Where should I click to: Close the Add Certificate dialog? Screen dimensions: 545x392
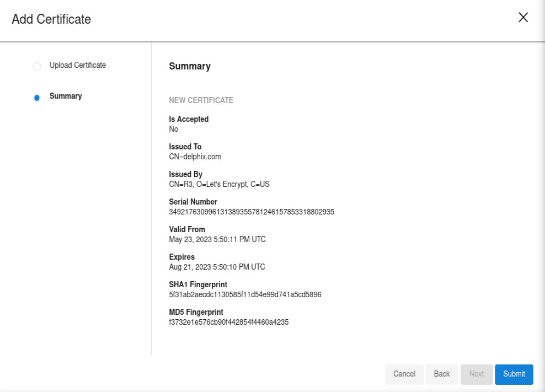click(x=523, y=18)
